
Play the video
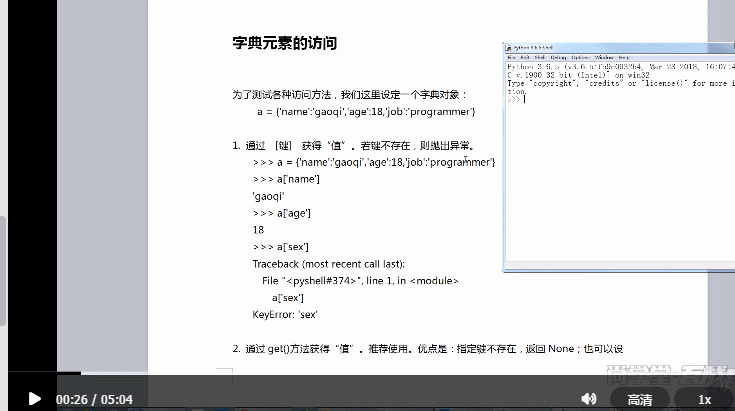(34, 399)
